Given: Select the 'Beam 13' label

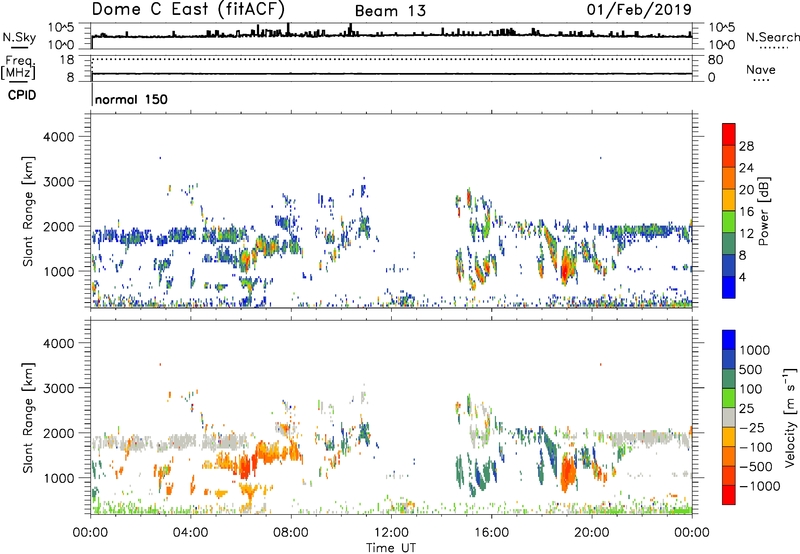Looking at the screenshot, I should point(390,11).
